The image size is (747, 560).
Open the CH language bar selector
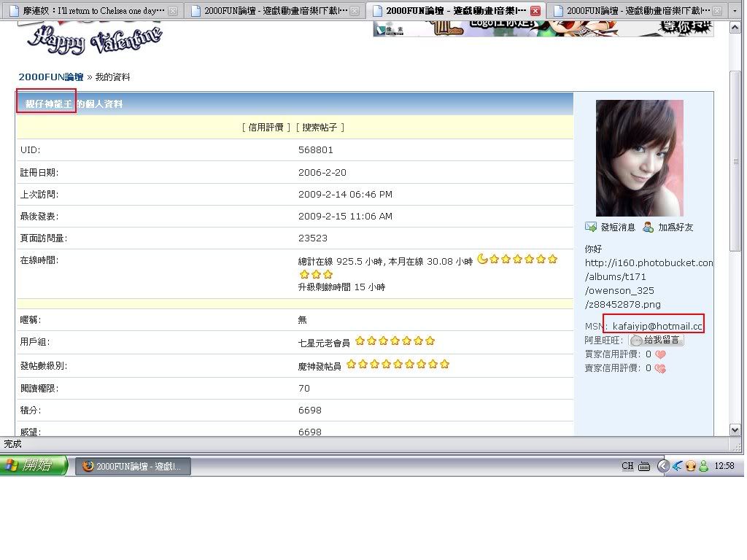(x=627, y=466)
